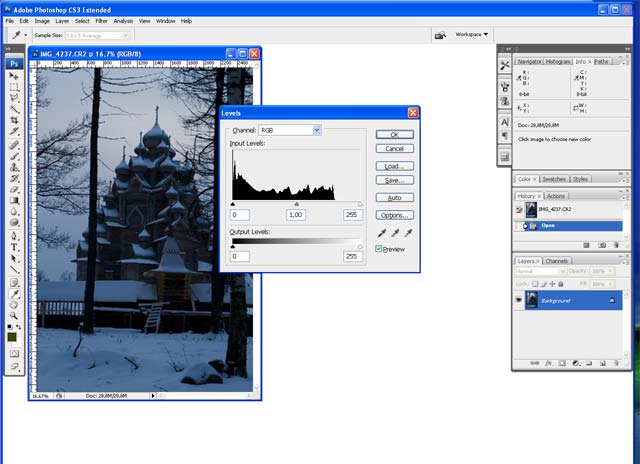Click the black point eyedropper in Levels
640x464 pixels.
coord(380,232)
